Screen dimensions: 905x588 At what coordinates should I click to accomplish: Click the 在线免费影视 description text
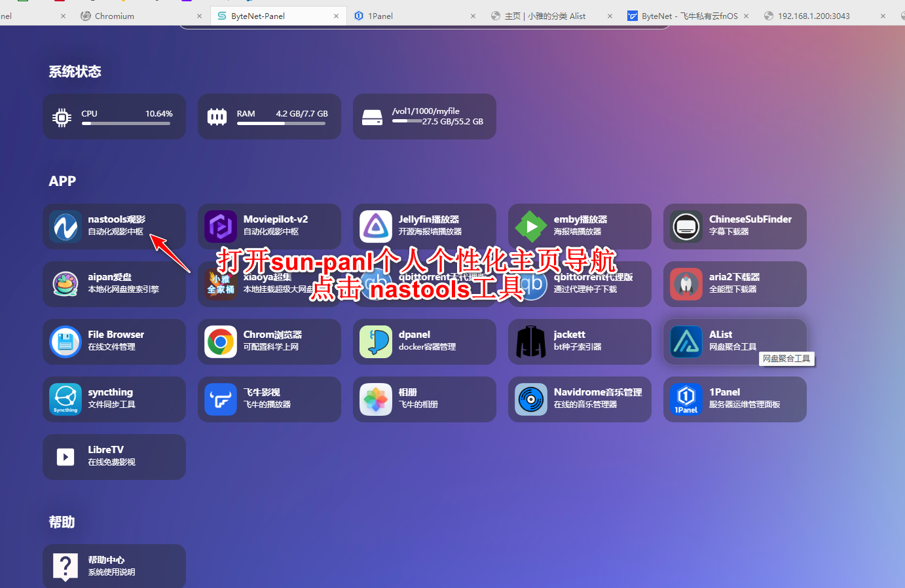pos(112,462)
